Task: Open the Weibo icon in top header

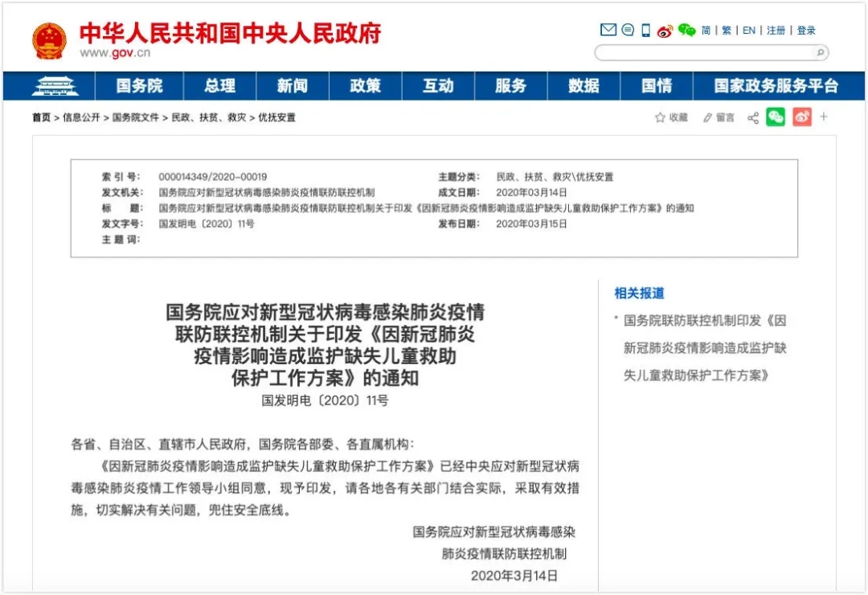Action: pos(665,31)
